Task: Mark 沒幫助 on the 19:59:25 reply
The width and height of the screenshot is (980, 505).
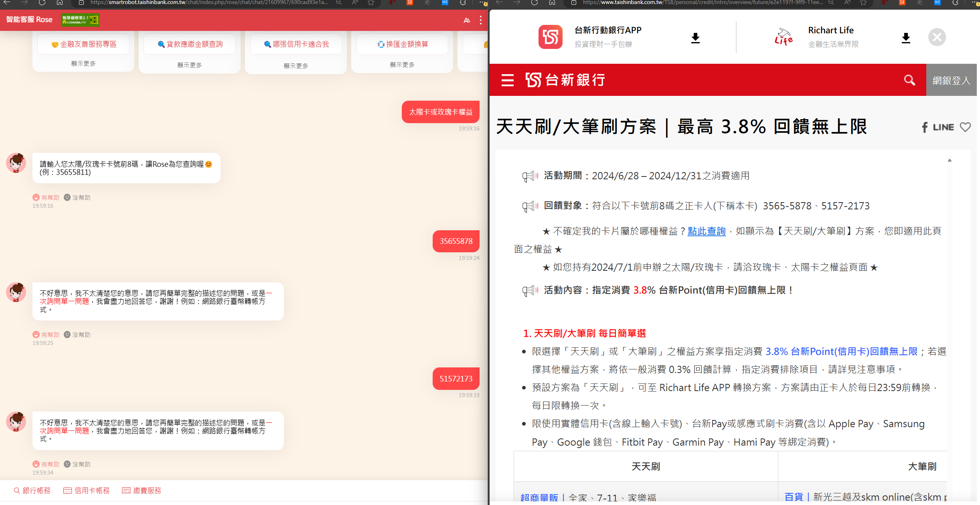Action: point(77,335)
